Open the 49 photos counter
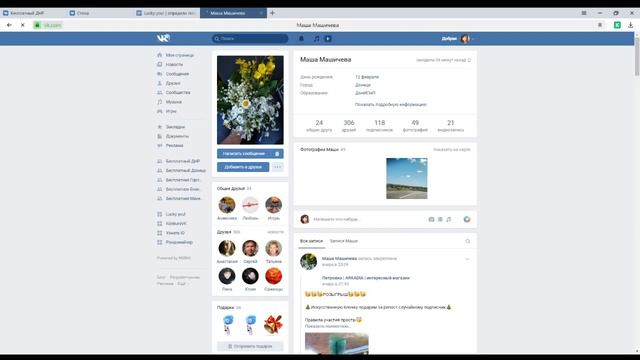The height and width of the screenshot is (360, 640). (x=415, y=126)
